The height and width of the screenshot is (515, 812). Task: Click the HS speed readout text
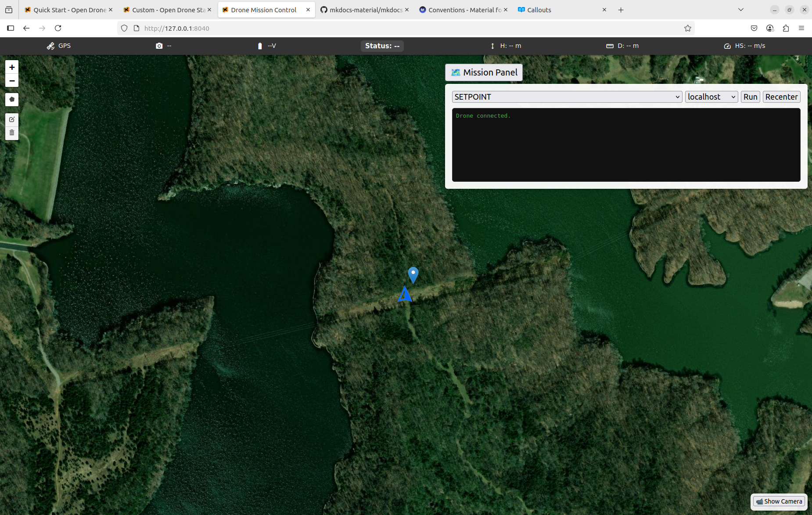tap(750, 46)
